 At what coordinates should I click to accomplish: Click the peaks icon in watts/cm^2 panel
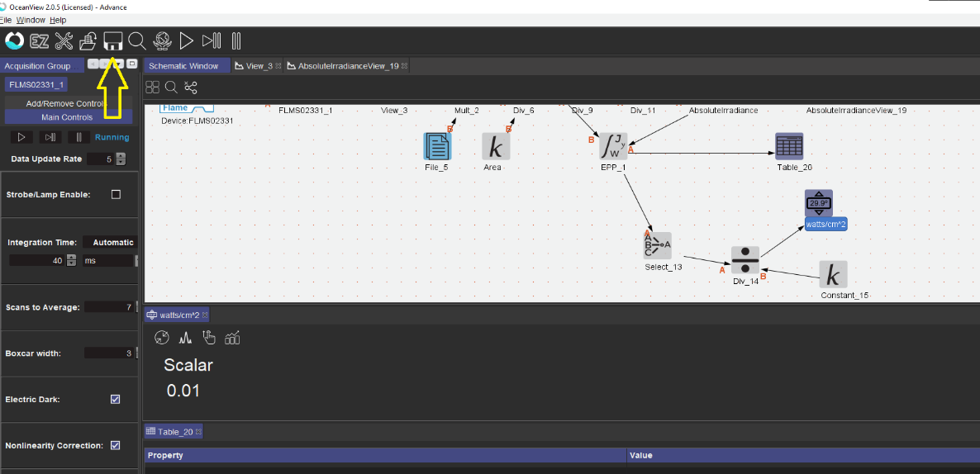[186, 337]
